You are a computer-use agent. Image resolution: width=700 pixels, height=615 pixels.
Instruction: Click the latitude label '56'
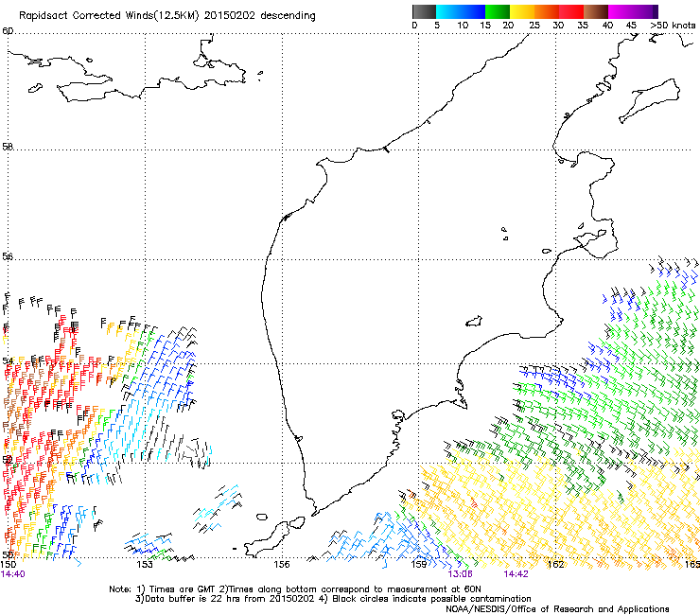[x=8, y=256]
